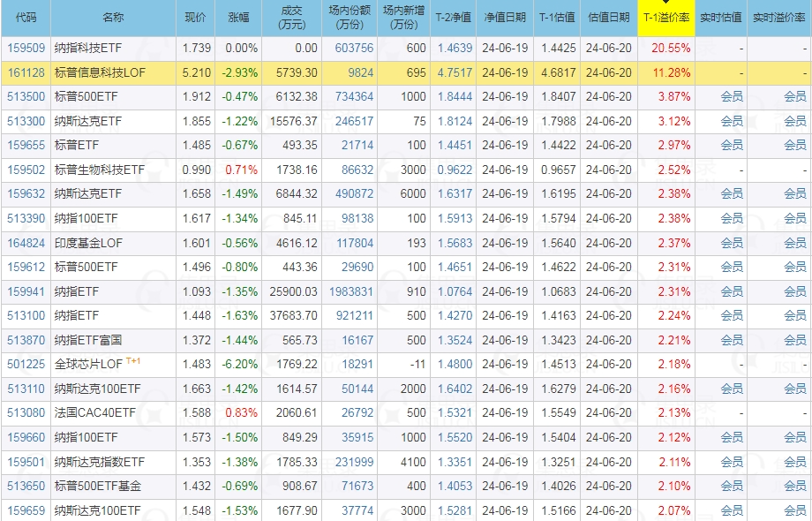Select the 标普500ETF基金 name cell
Image resolution: width=812 pixels, height=521 pixels.
point(113,486)
